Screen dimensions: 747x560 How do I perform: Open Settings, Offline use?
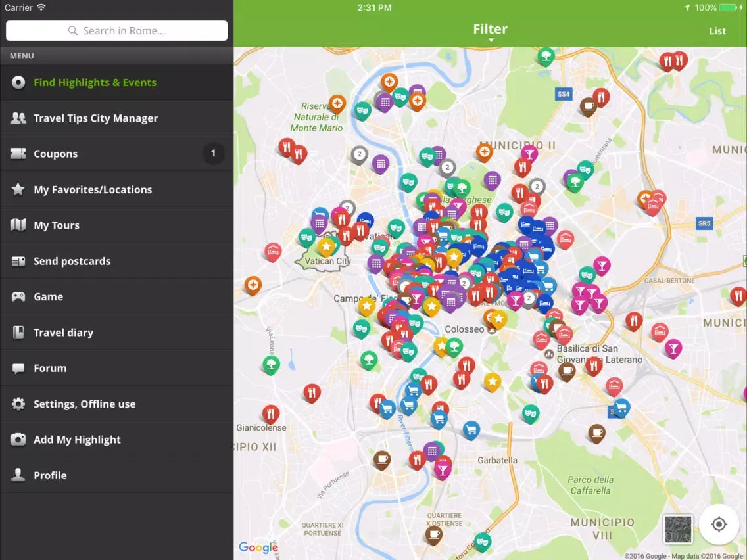(x=117, y=404)
